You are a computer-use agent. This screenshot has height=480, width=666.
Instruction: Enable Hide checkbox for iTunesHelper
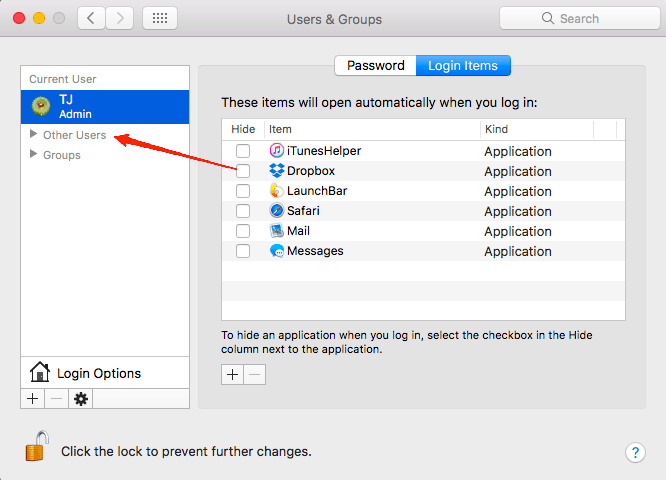point(243,151)
